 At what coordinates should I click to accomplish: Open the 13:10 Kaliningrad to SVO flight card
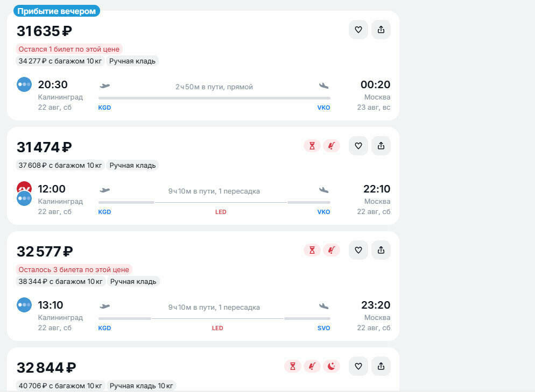point(203,286)
